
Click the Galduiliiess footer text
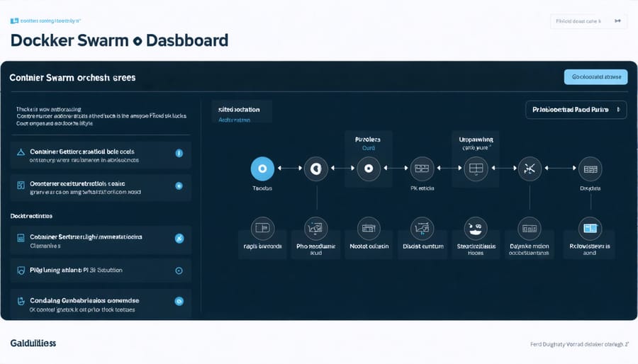(33, 343)
